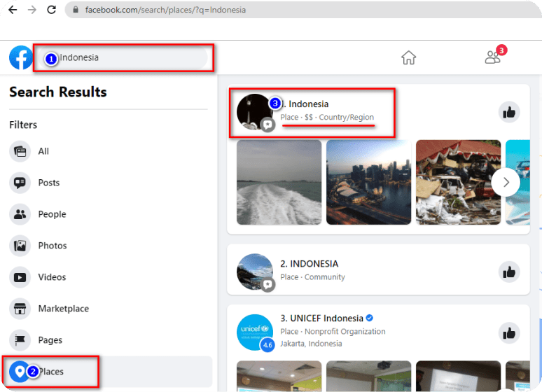
Task: Open Indonesia place profile picture
Action: point(254,112)
